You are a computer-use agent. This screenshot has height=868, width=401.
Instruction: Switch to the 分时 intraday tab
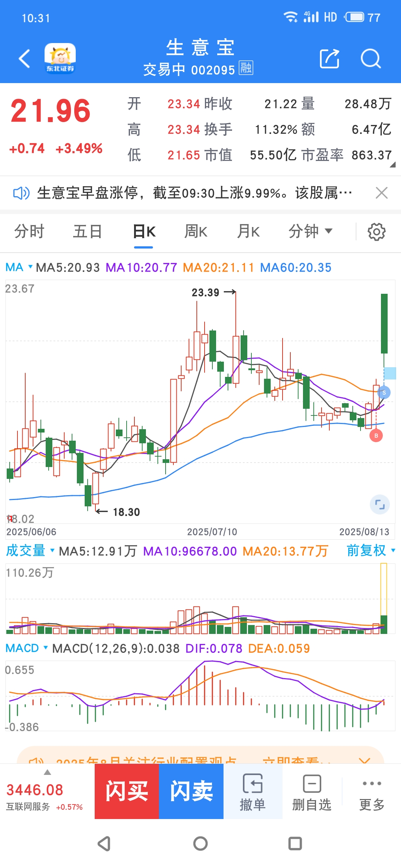[x=29, y=231]
